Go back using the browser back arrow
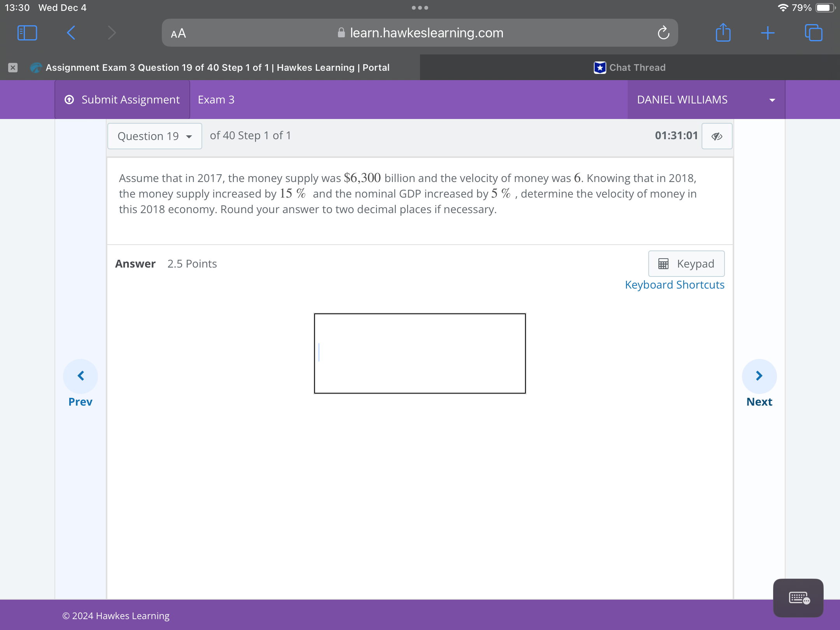 [71, 33]
